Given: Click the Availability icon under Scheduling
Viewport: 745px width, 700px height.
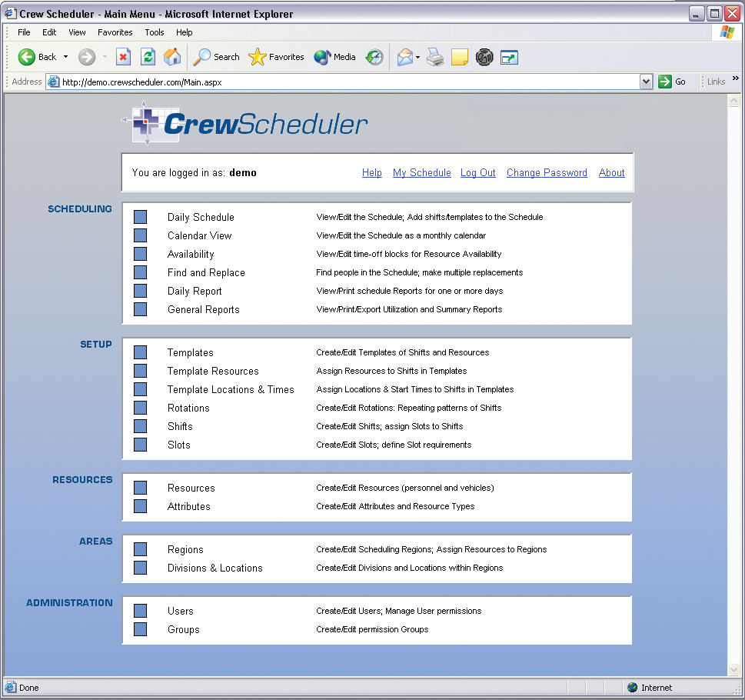Looking at the screenshot, I should tap(140, 254).
